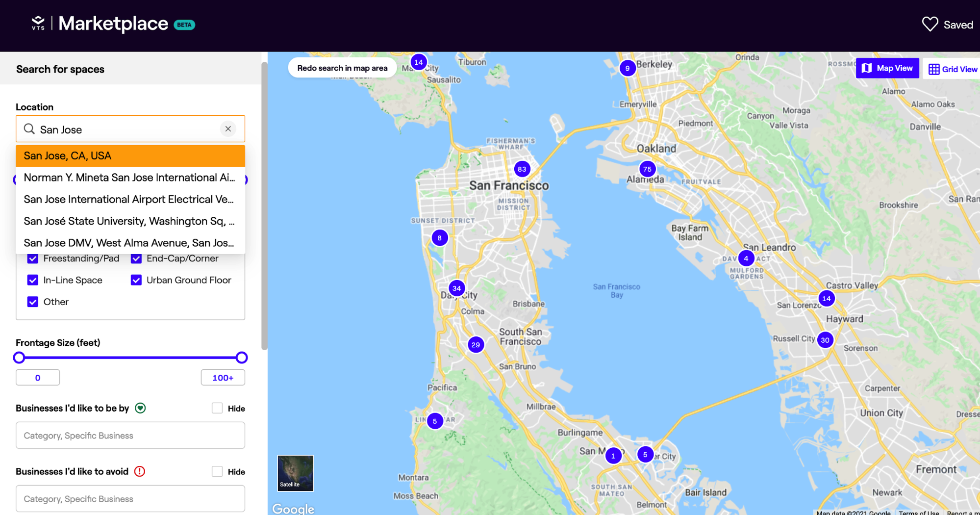Select the San Jose International Airport Electrical suggestion
Viewport: 980px width, 515px height.
(x=130, y=199)
